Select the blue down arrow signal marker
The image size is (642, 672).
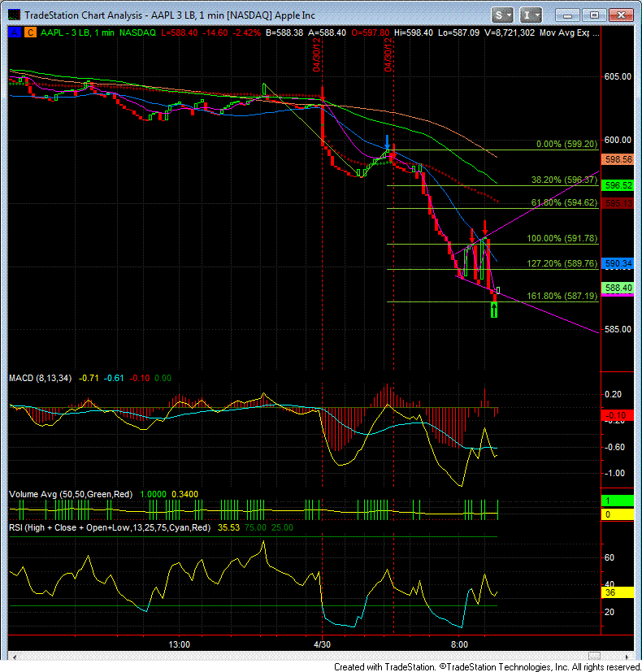click(x=387, y=142)
